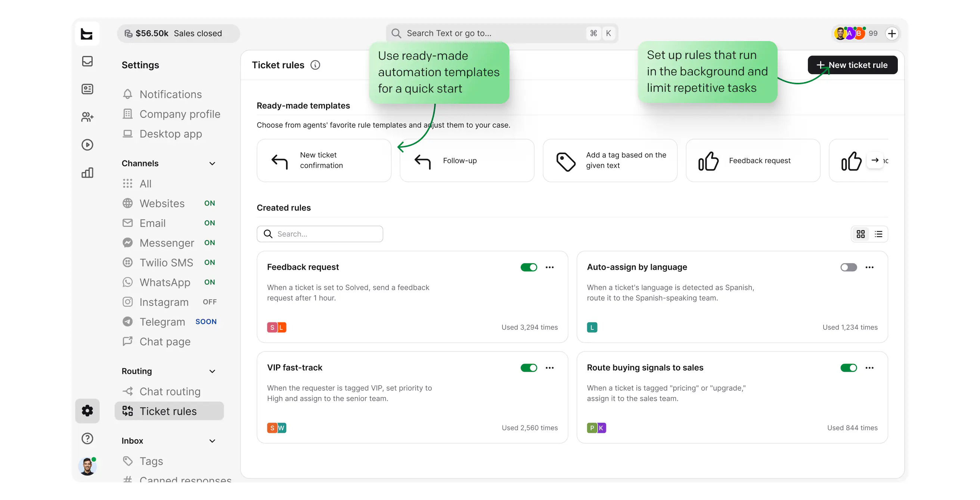This screenshot has width=980, height=500.
Task: Switch to list view of created rules
Action: 878,234
